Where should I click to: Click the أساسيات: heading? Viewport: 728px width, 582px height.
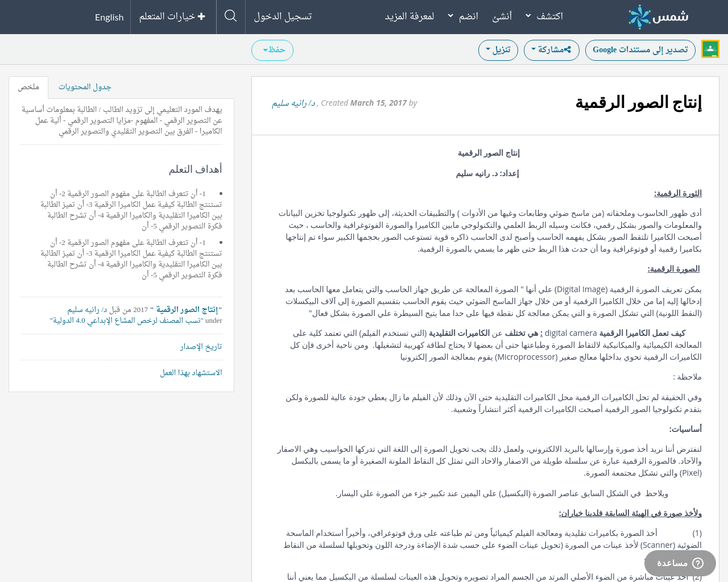tap(685, 429)
